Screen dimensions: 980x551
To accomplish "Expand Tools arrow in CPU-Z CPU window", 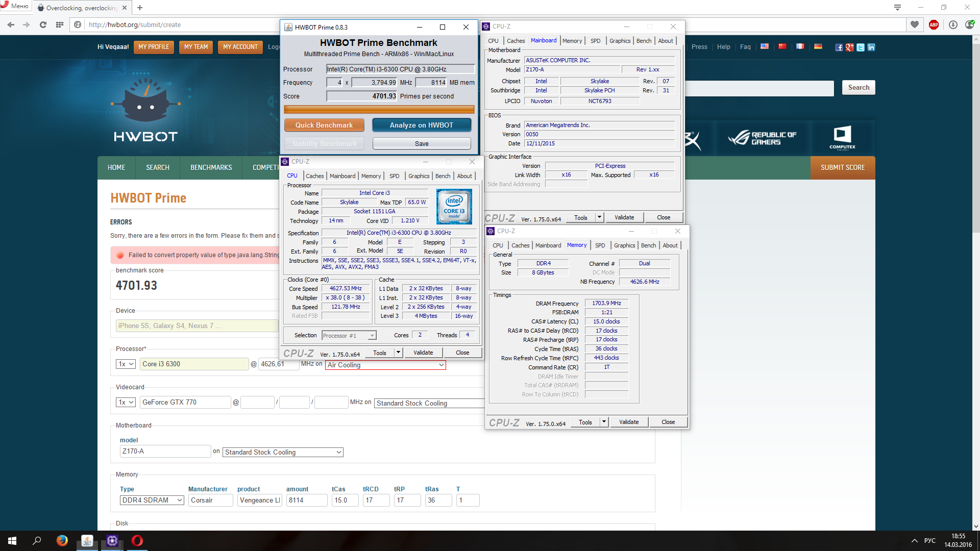I will point(398,353).
